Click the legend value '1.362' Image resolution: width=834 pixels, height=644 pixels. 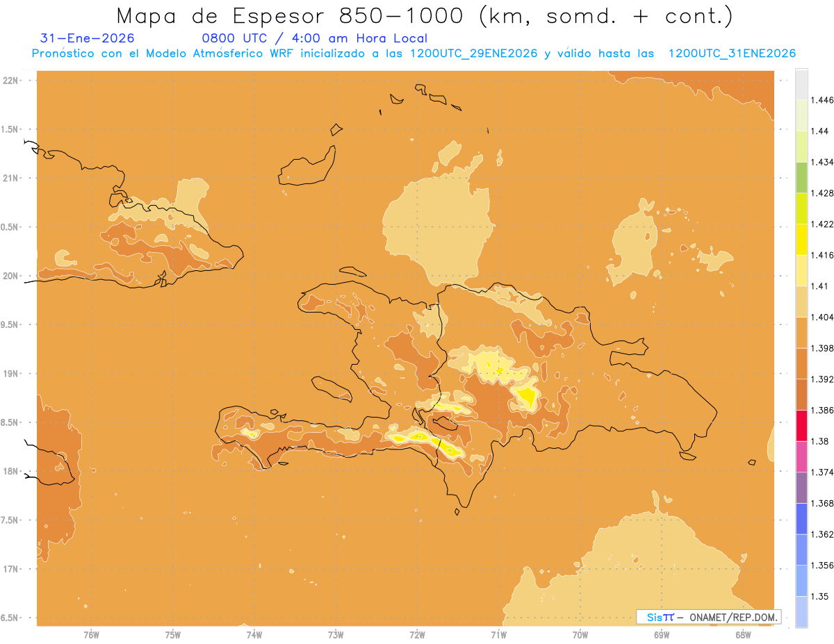pyautogui.click(x=823, y=534)
